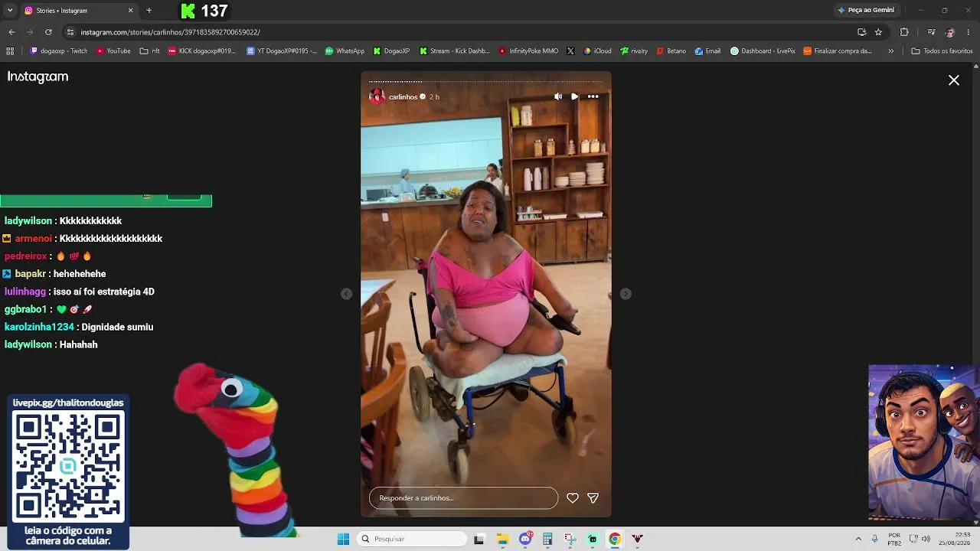Reload the current page
The height and width of the screenshot is (551, 980).
point(48,32)
